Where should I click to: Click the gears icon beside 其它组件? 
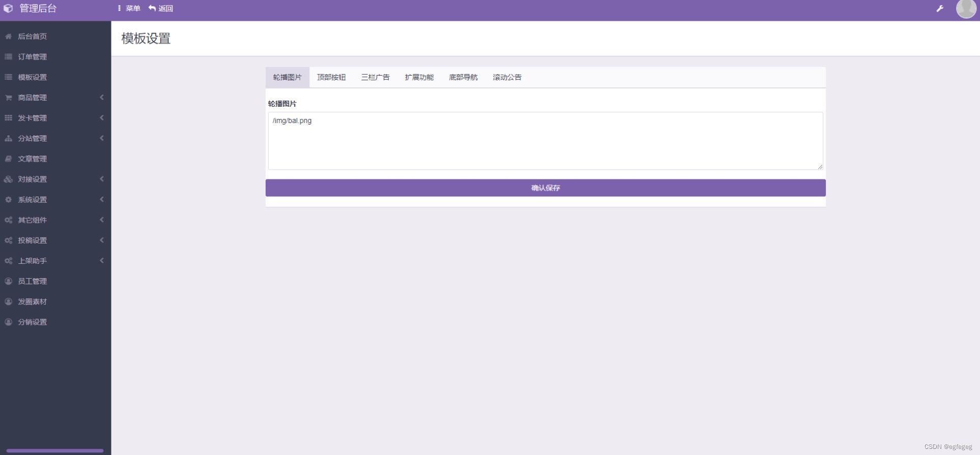coord(8,220)
